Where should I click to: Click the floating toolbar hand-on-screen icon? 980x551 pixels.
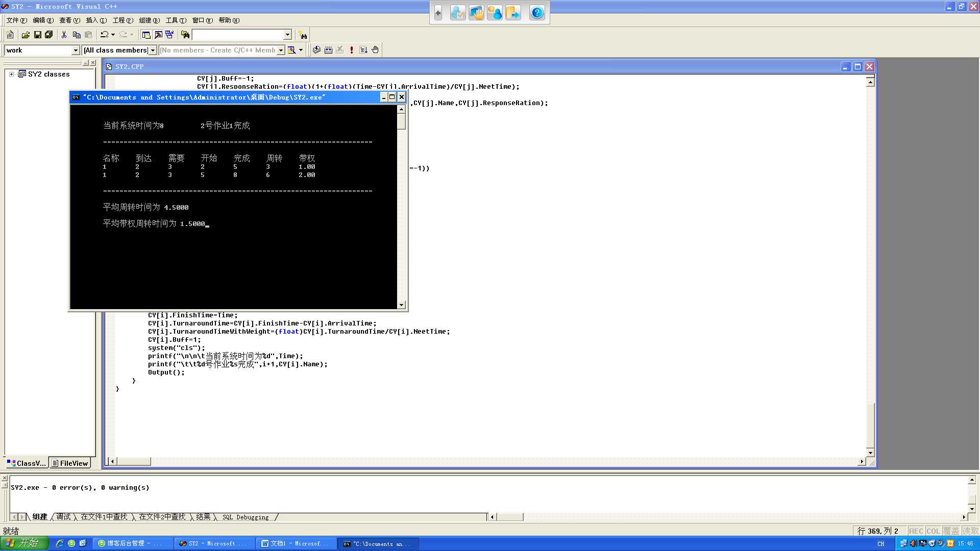coord(476,13)
